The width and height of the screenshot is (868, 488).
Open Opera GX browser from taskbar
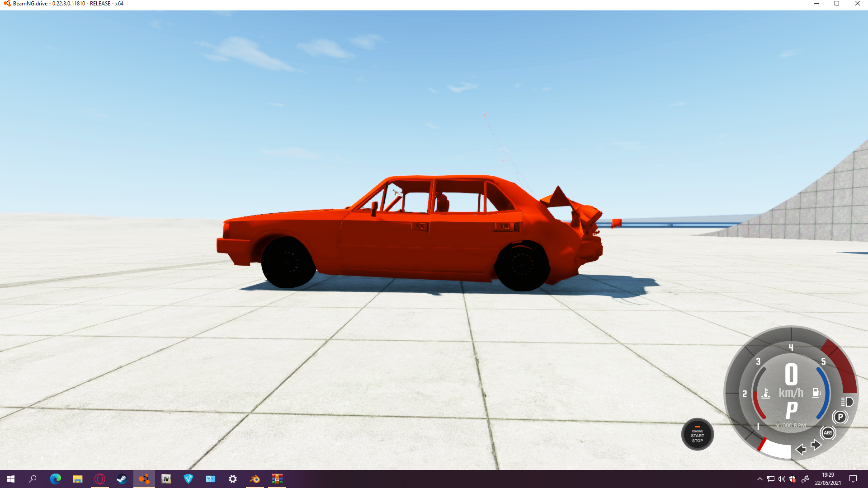pyautogui.click(x=99, y=479)
